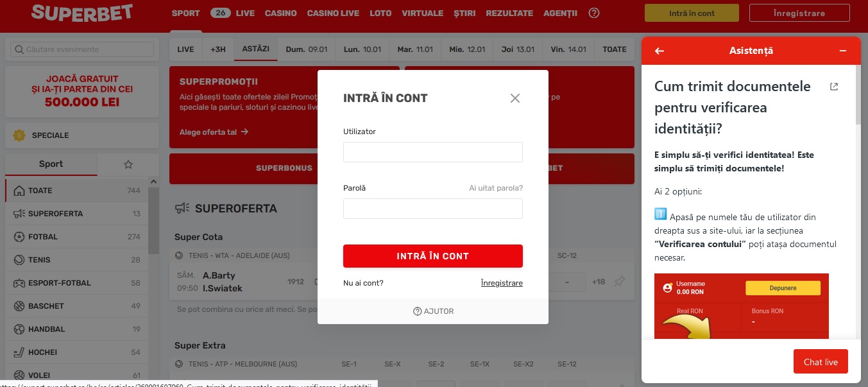This screenshot has width=868, height=387.
Task: Select the Vin. 14.01 date tab
Action: (568, 49)
